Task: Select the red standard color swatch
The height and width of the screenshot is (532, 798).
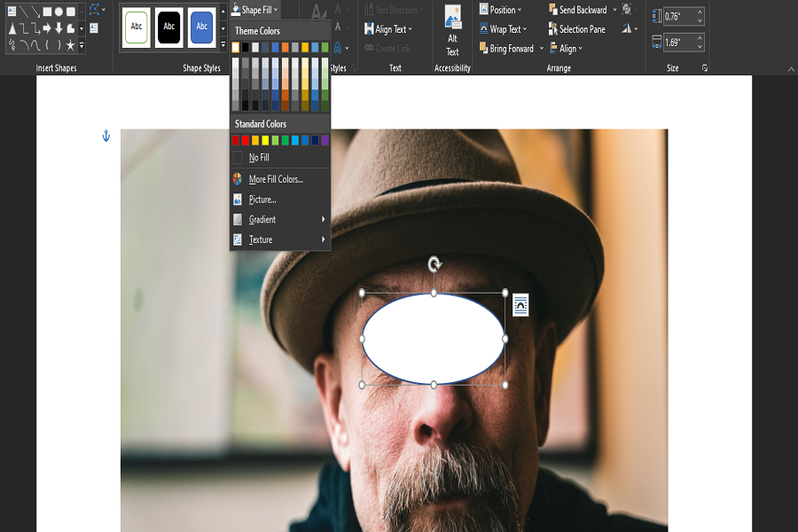Action: click(x=246, y=140)
